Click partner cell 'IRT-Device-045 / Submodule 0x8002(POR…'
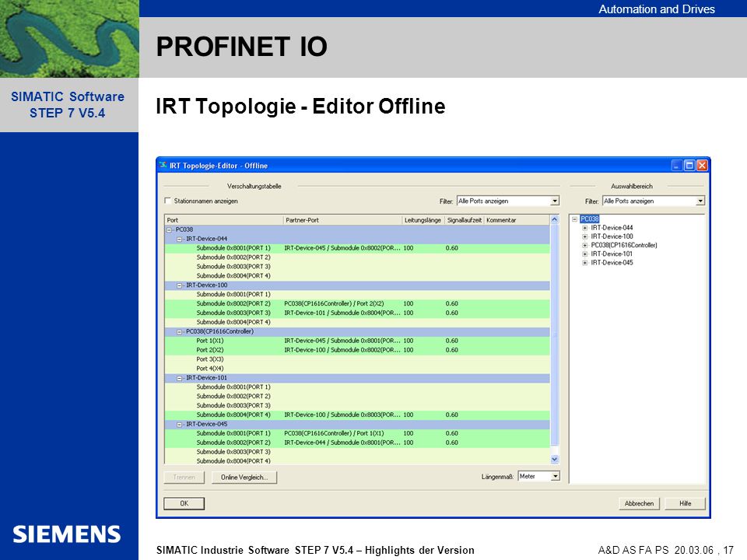The width and height of the screenshot is (747, 560). point(342,249)
